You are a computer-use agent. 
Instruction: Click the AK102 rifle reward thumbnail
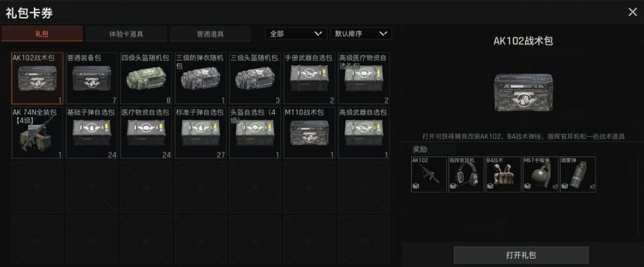point(429,174)
